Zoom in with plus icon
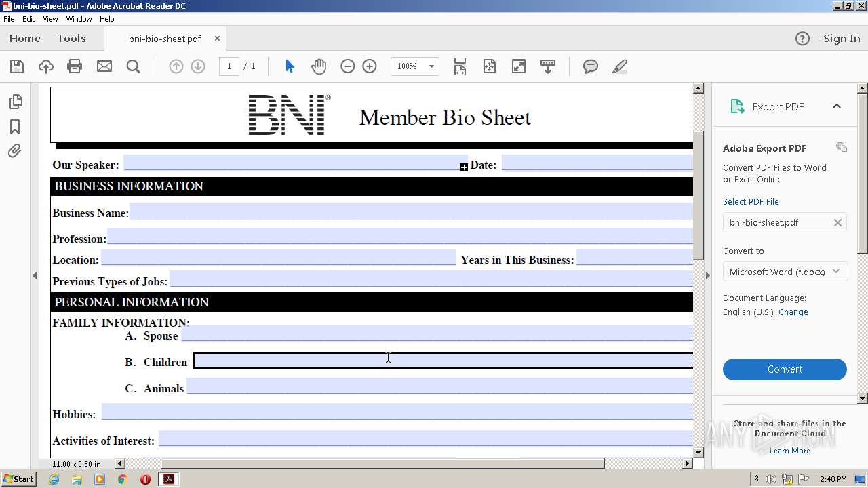 coord(370,66)
